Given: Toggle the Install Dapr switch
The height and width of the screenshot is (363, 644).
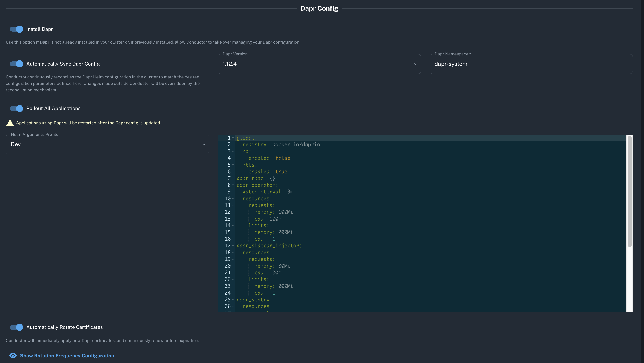Looking at the screenshot, I should click(16, 29).
